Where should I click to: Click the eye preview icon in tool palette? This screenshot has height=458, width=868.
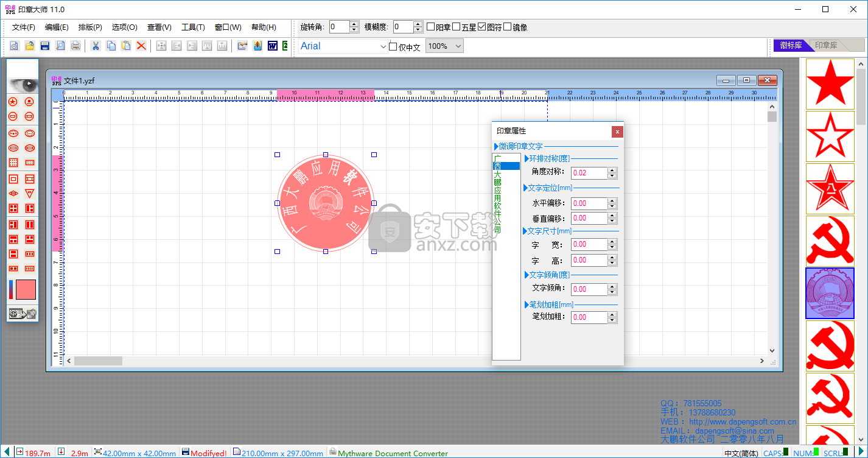(x=23, y=85)
